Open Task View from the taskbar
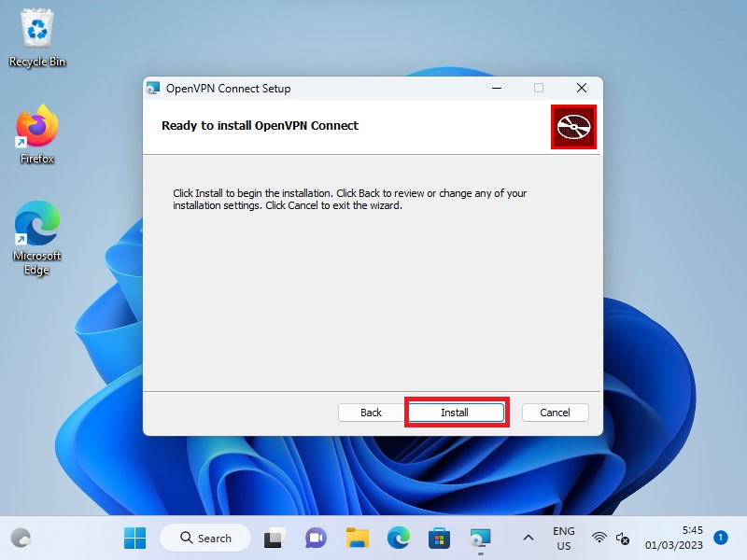Image resolution: width=747 pixels, height=560 pixels. [x=274, y=538]
